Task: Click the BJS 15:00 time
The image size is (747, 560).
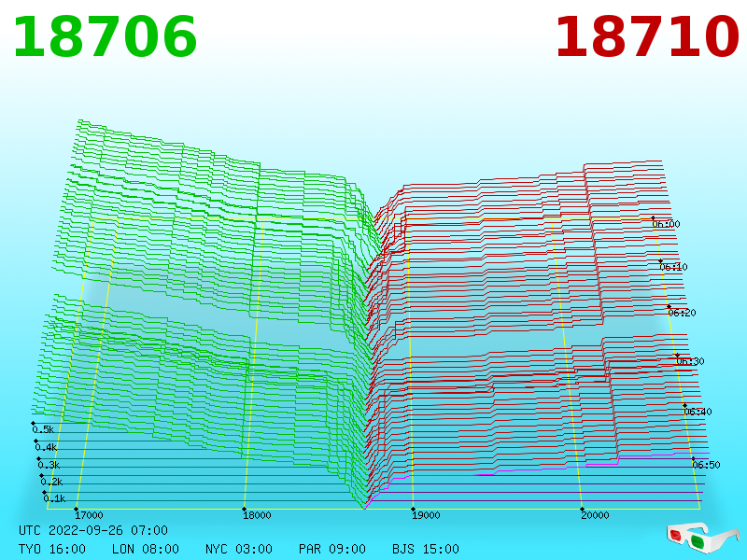Action: pos(426,549)
